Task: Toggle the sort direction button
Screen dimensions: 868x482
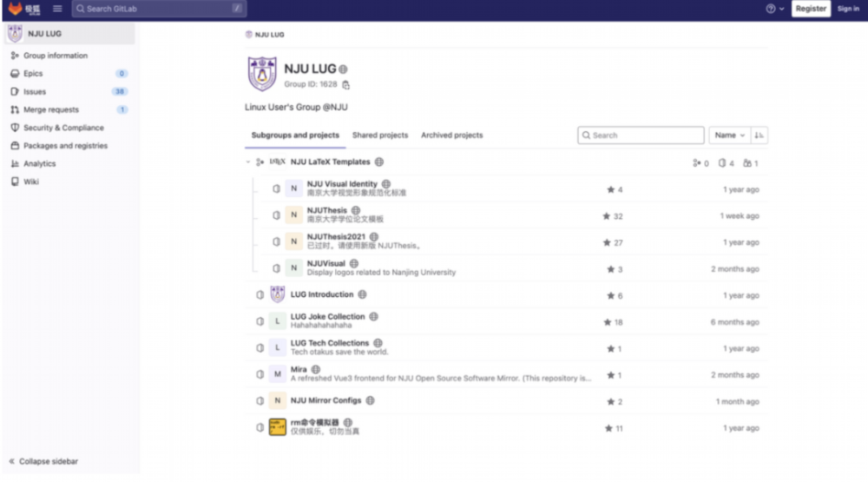Action: 759,135
